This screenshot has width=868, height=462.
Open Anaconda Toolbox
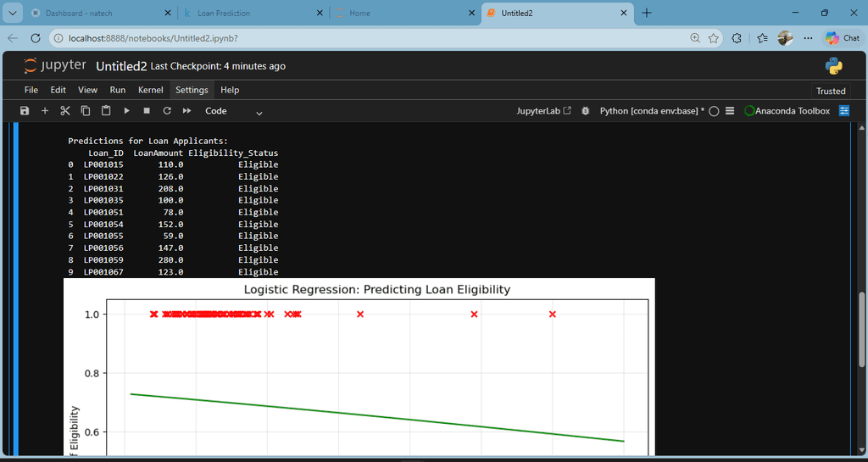[x=787, y=111]
